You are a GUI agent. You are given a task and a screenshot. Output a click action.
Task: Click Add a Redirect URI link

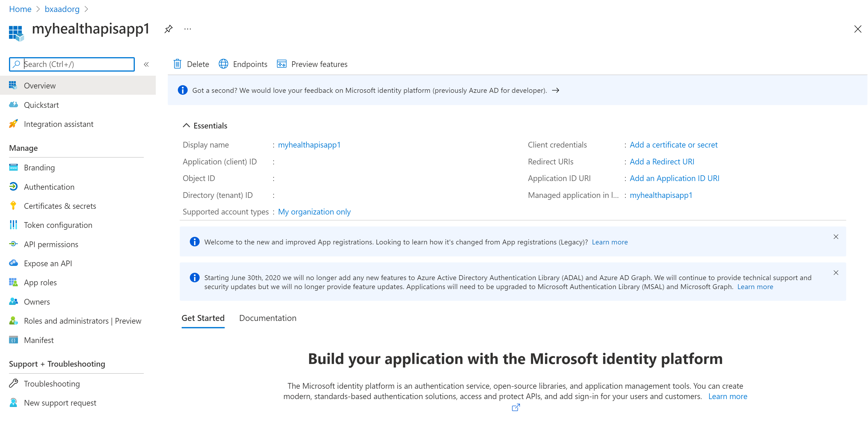click(662, 162)
